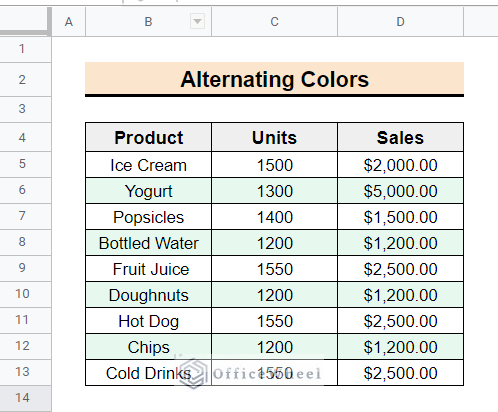498x412 pixels.
Task: Select the Popsicles cell
Action: coord(148,217)
